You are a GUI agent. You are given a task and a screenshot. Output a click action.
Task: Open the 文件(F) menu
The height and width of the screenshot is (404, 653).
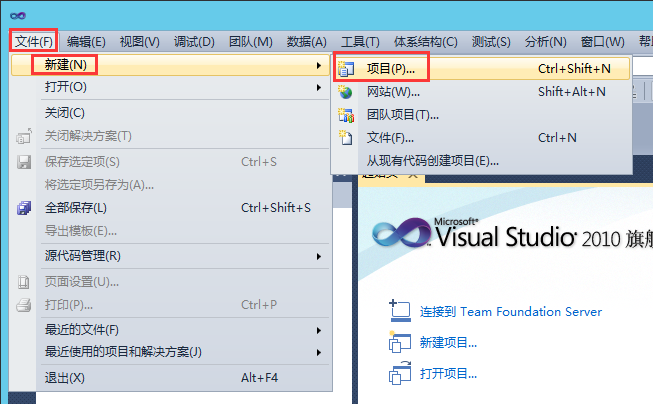[34, 41]
